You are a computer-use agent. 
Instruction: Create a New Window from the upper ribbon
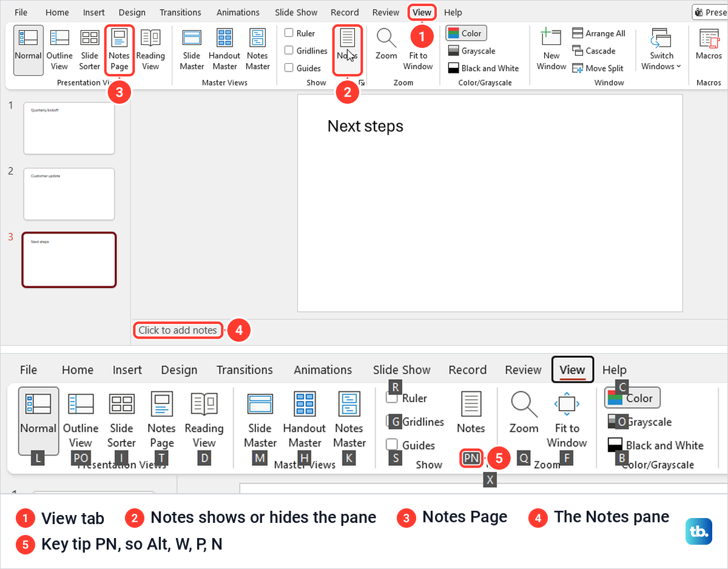(x=551, y=50)
